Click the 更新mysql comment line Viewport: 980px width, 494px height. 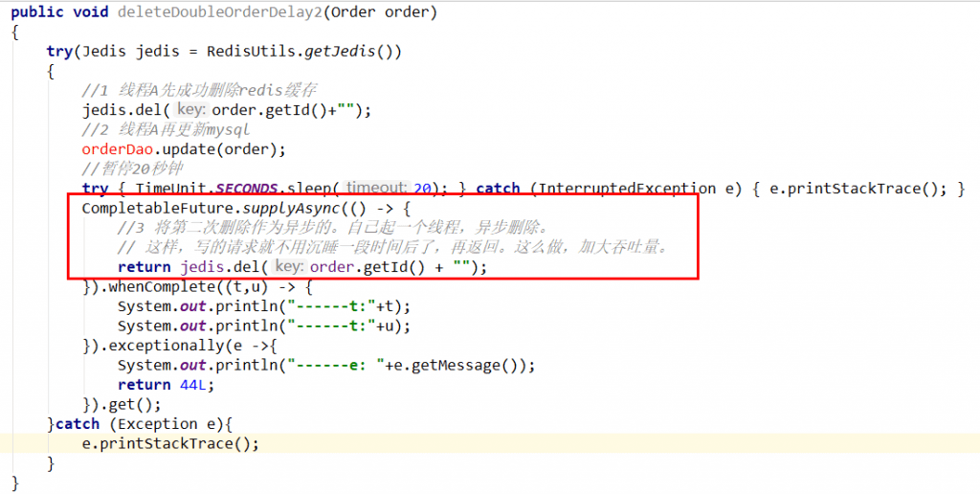tap(166, 130)
